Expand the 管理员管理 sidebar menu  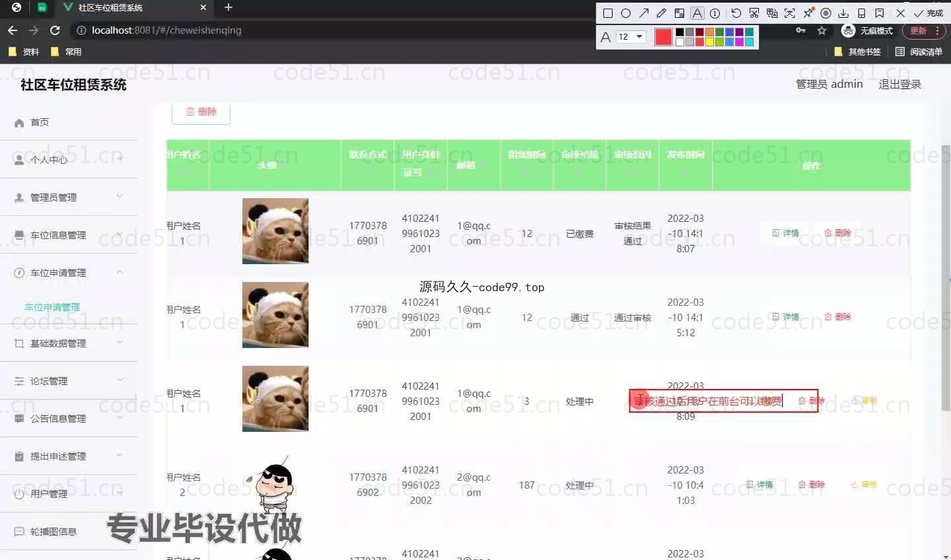click(x=69, y=197)
